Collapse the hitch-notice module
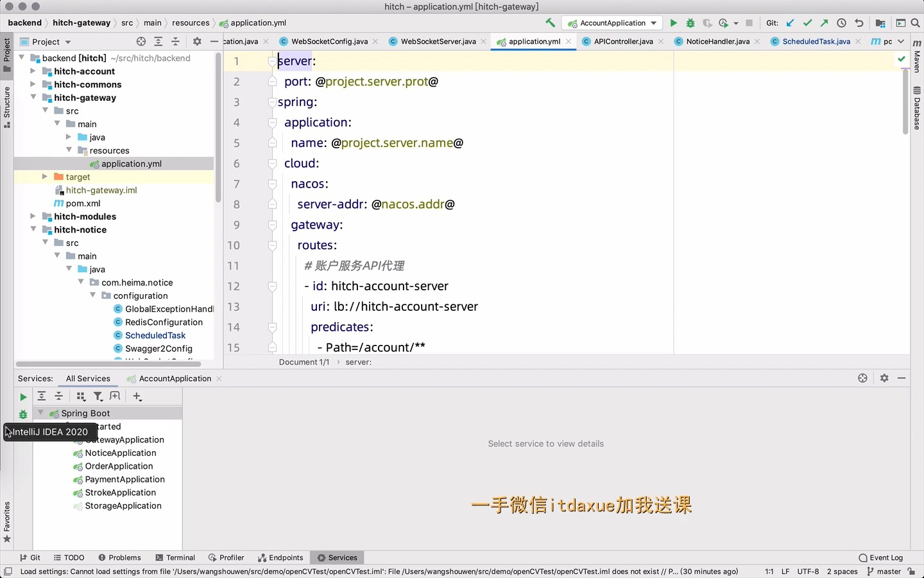Viewport: 924px width, 578px height. pos(33,229)
